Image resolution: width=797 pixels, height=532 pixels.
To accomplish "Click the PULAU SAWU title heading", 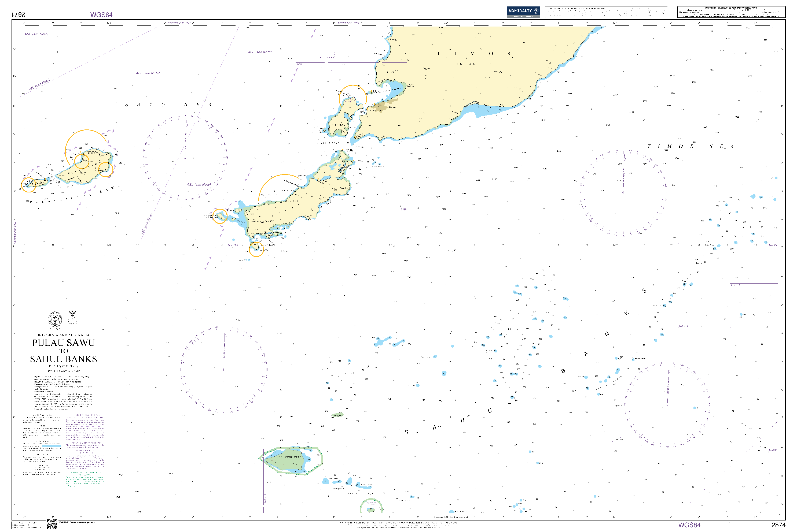I will click(x=64, y=343).
